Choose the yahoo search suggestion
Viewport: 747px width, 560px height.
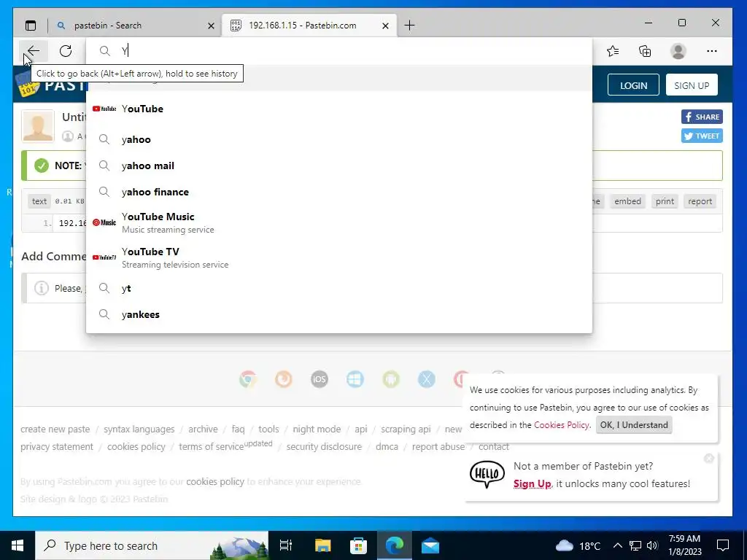click(339, 139)
